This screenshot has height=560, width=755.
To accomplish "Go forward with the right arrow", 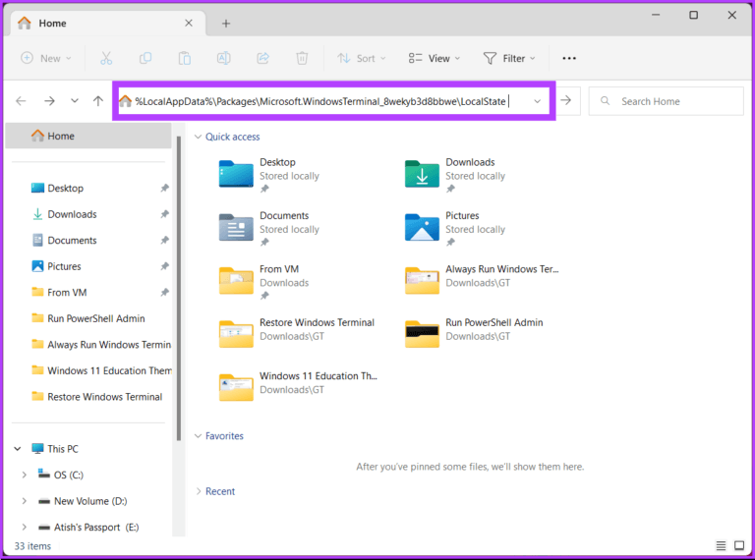I will click(x=49, y=101).
